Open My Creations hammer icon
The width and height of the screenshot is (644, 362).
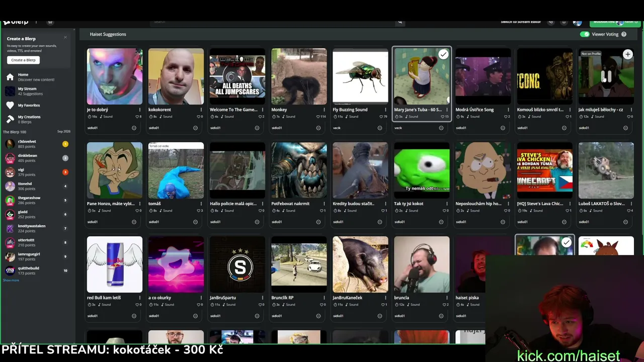[10, 119]
